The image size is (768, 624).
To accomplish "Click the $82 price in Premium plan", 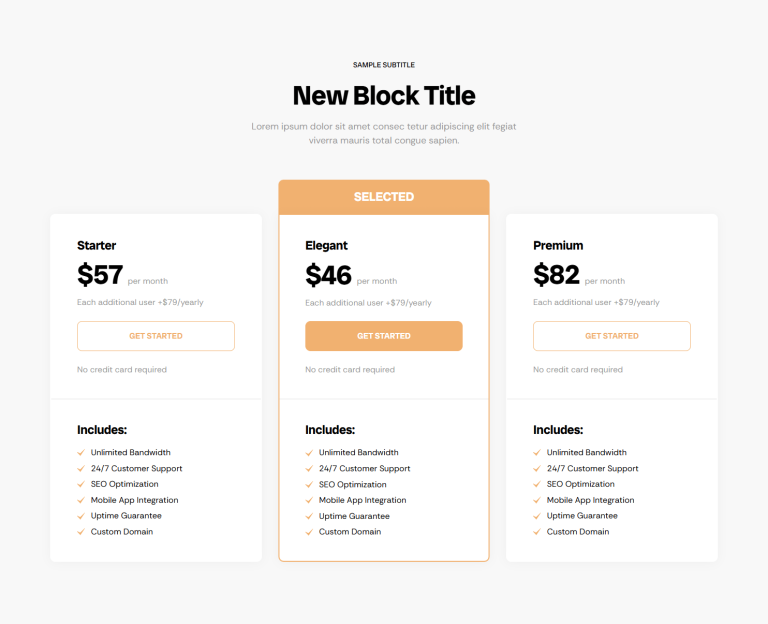I will (x=556, y=274).
